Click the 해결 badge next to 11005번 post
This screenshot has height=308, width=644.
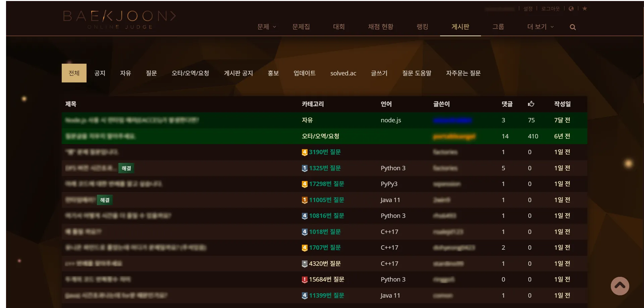(x=105, y=200)
